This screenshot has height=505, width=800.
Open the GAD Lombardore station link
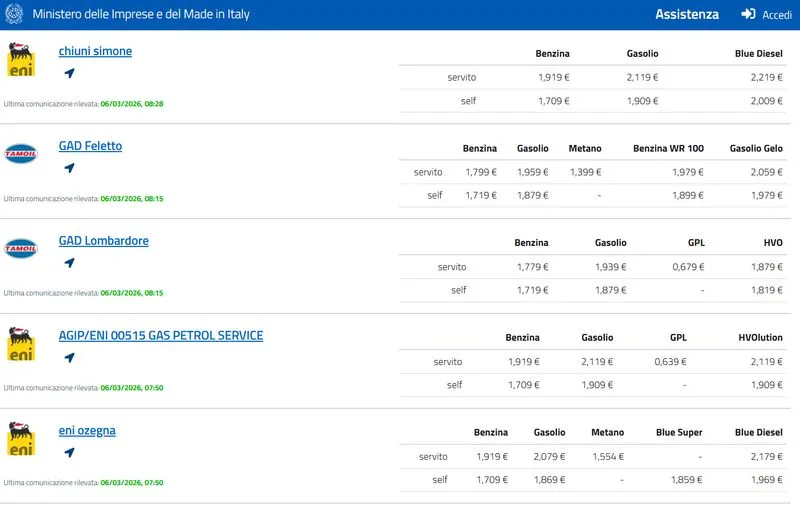pyautogui.click(x=103, y=241)
